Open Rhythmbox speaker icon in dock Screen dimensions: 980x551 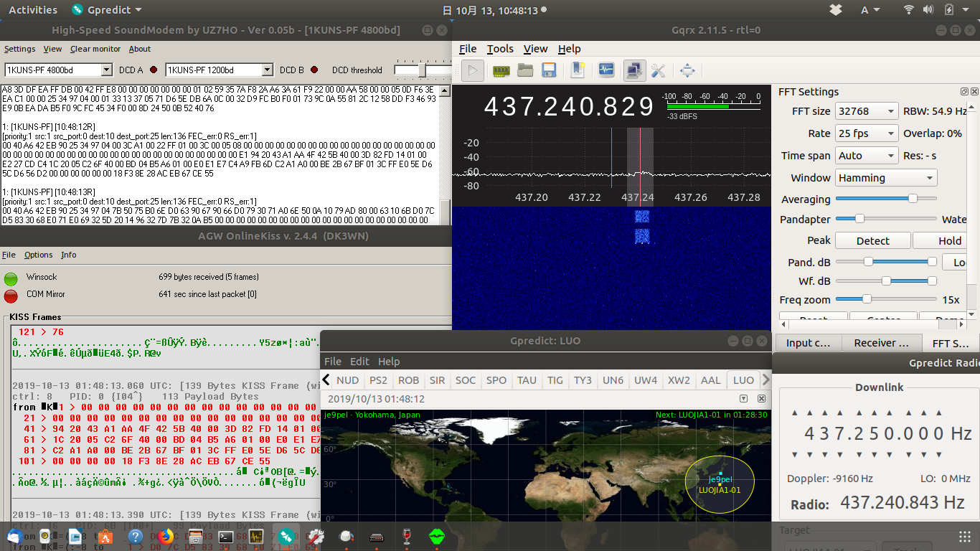tap(44, 536)
